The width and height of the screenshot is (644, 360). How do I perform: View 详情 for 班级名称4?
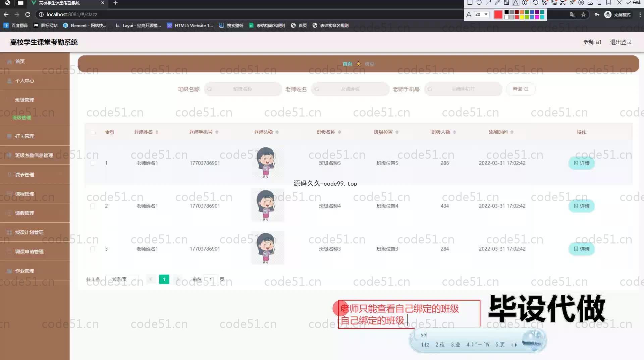[582, 206]
